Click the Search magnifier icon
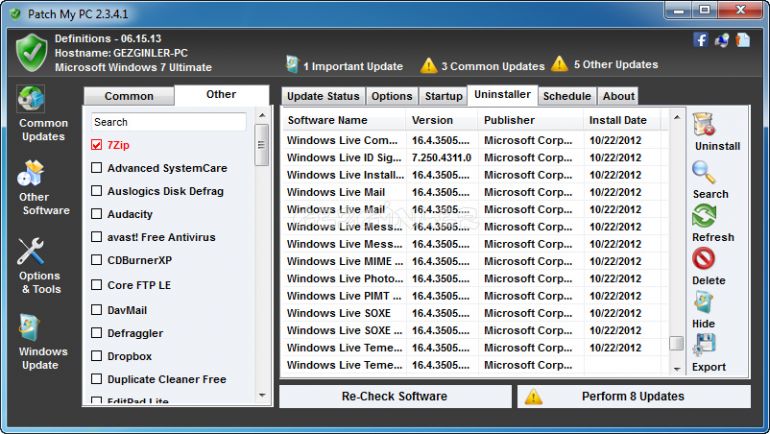This screenshot has height=434, width=770. pyautogui.click(x=704, y=172)
